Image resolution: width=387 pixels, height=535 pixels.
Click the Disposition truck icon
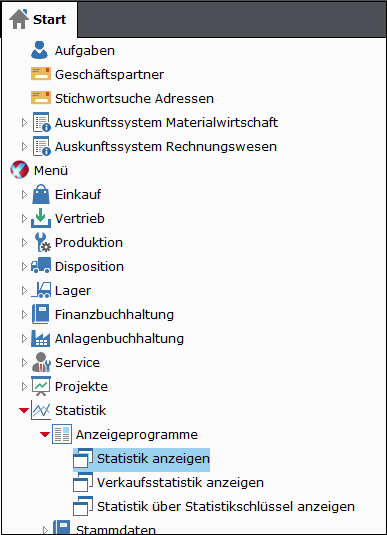(41, 266)
